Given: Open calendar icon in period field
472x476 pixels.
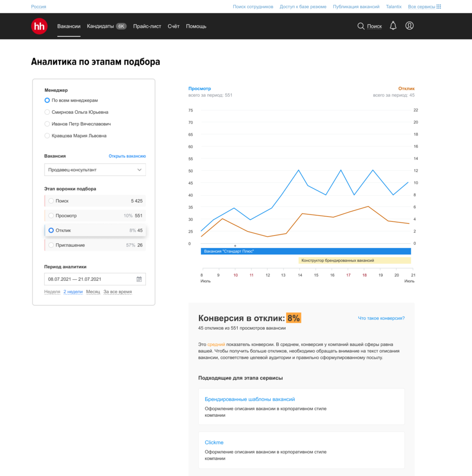Looking at the screenshot, I should coord(139,279).
